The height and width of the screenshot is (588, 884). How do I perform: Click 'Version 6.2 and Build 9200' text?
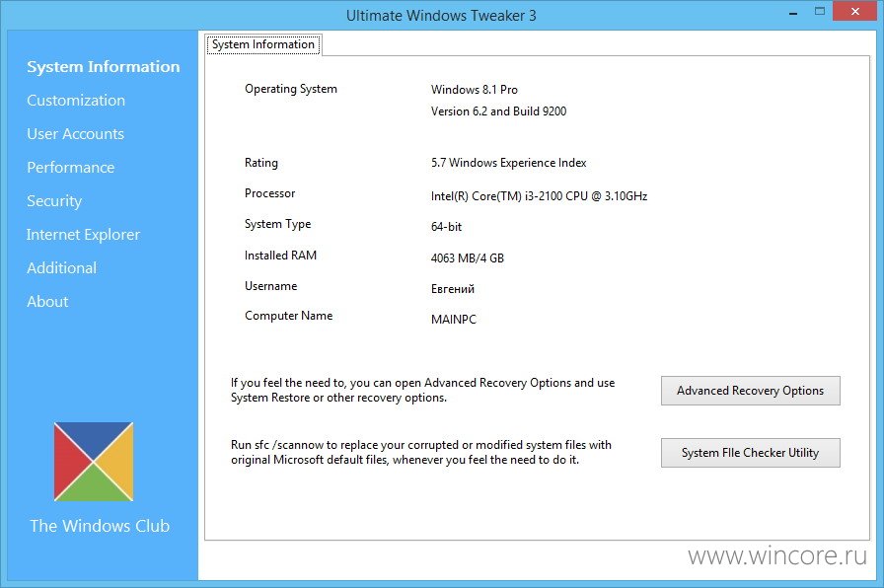point(498,111)
